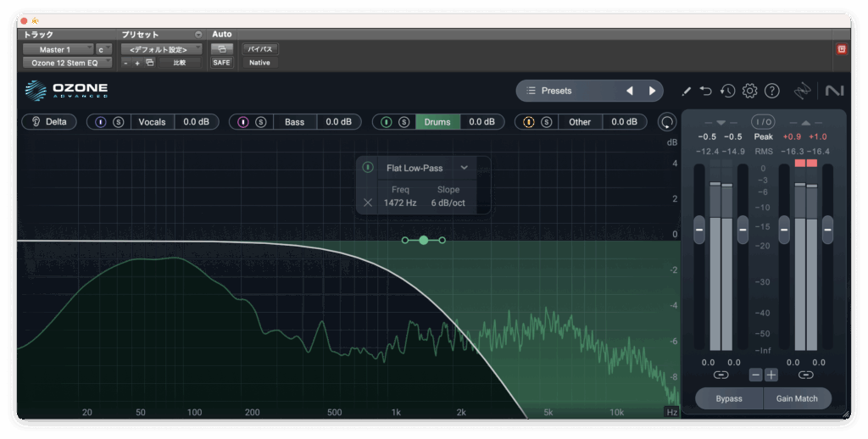Open the undo history clock icon
The width and height of the screenshot is (868, 439).
pyautogui.click(x=727, y=91)
